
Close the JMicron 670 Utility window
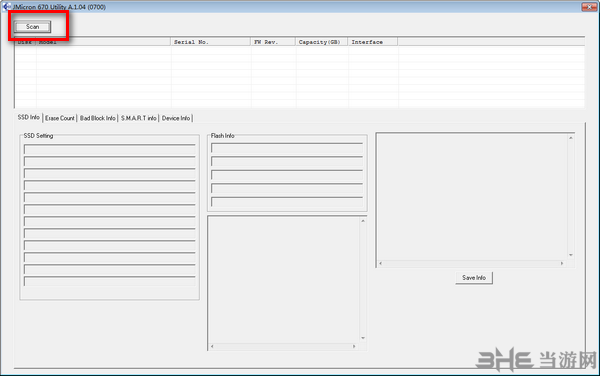point(589,7)
